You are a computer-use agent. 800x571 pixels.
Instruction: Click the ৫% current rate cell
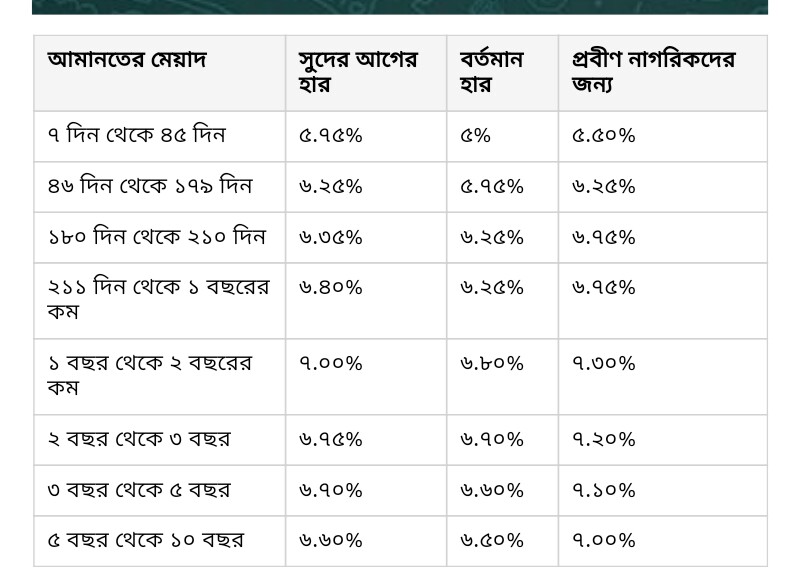tap(503, 136)
